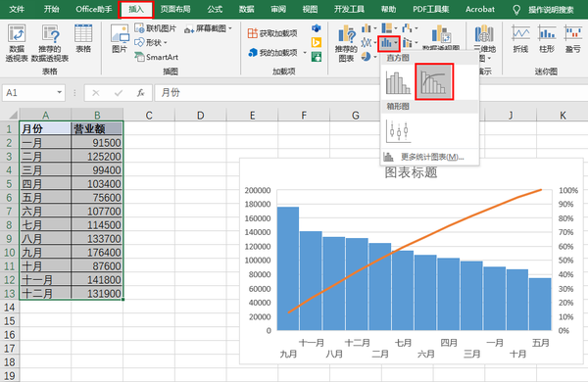The image size is (588, 382).
Task: Select cell A6 containing 五月
Action: 45,198
